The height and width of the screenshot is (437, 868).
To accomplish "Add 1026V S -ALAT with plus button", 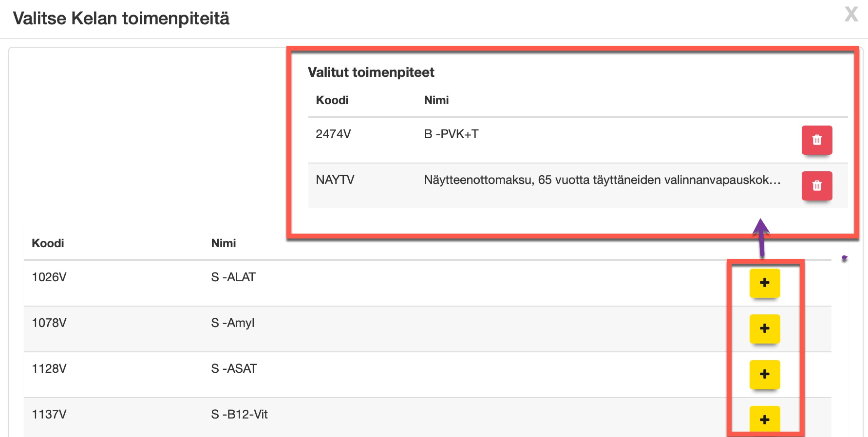I will pyautogui.click(x=765, y=283).
